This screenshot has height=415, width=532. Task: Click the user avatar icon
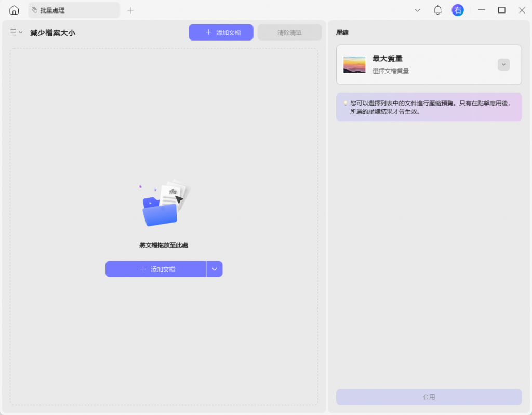pyautogui.click(x=458, y=10)
